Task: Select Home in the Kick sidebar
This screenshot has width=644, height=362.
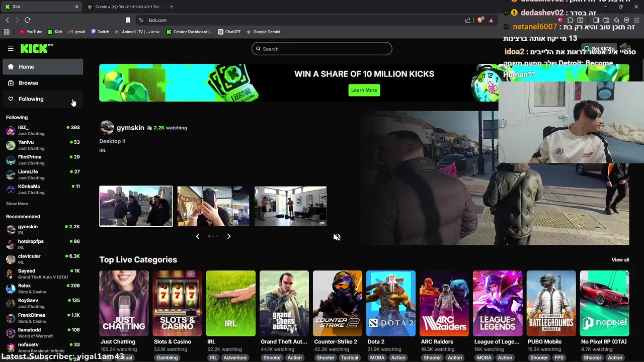Action: pyautogui.click(x=43, y=67)
